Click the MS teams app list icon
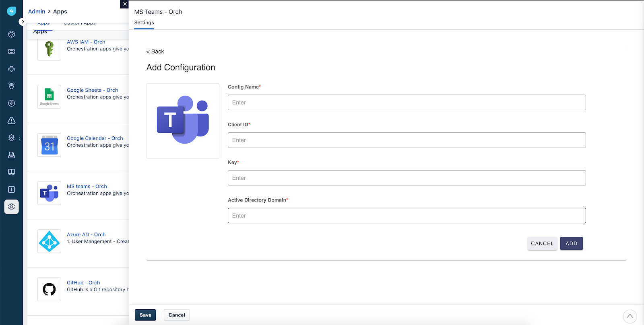The height and width of the screenshot is (325, 644). 49,193
